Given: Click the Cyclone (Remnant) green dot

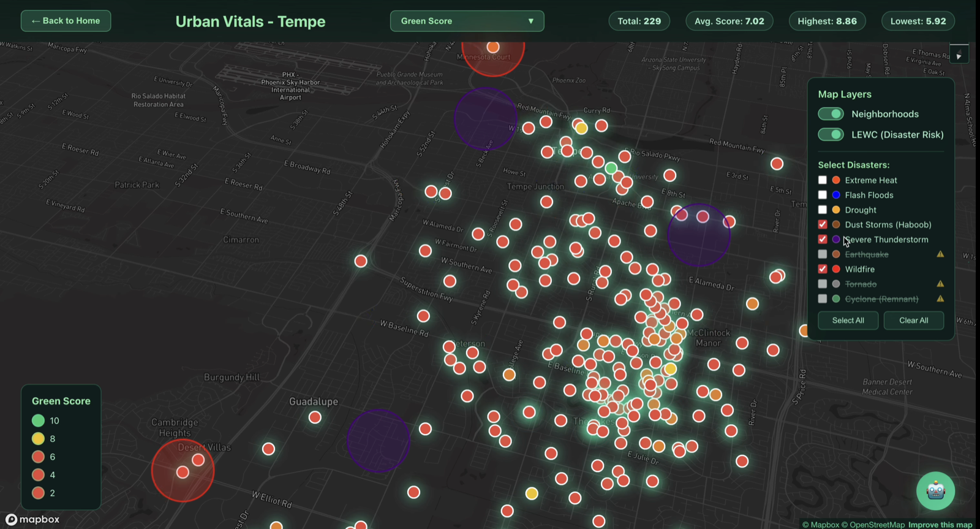Looking at the screenshot, I should pos(836,299).
